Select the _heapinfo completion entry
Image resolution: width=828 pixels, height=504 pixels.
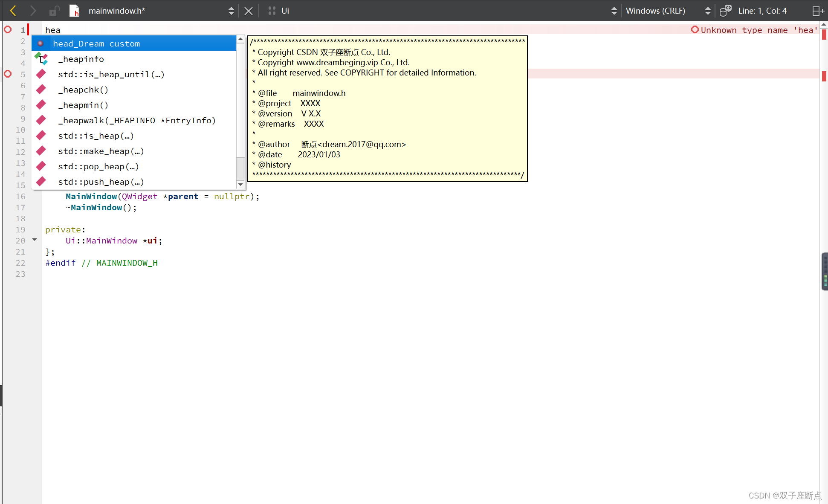81,59
